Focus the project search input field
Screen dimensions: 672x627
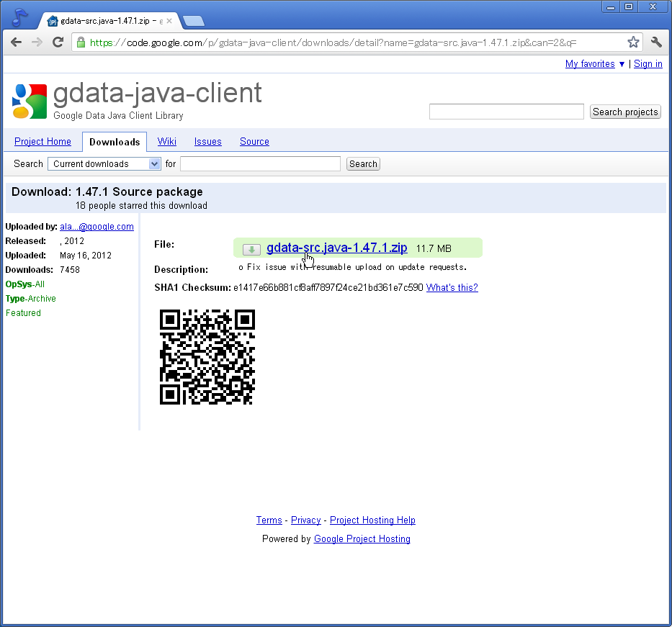(x=506, y=112)
